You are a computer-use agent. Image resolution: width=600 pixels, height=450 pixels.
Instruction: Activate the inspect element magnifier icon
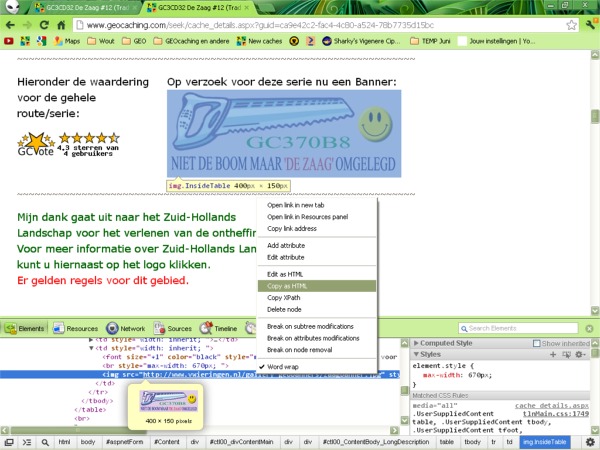click(45, 442)
